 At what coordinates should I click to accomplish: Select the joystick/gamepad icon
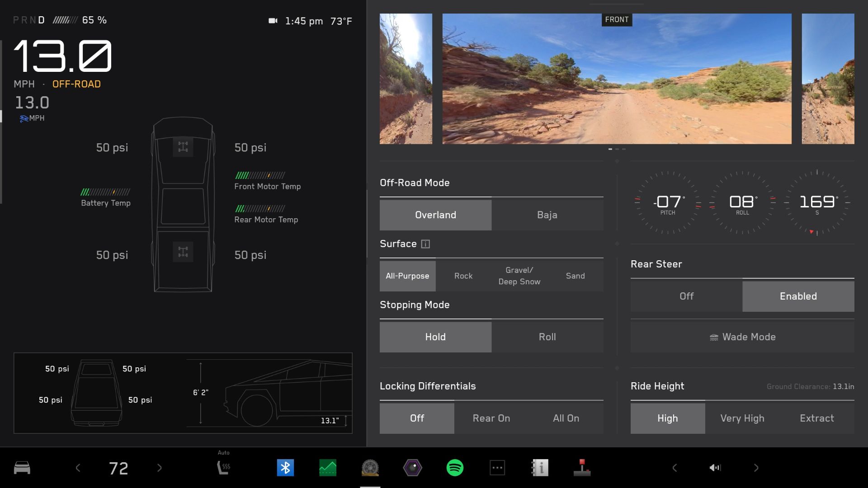tap(582, 468)
